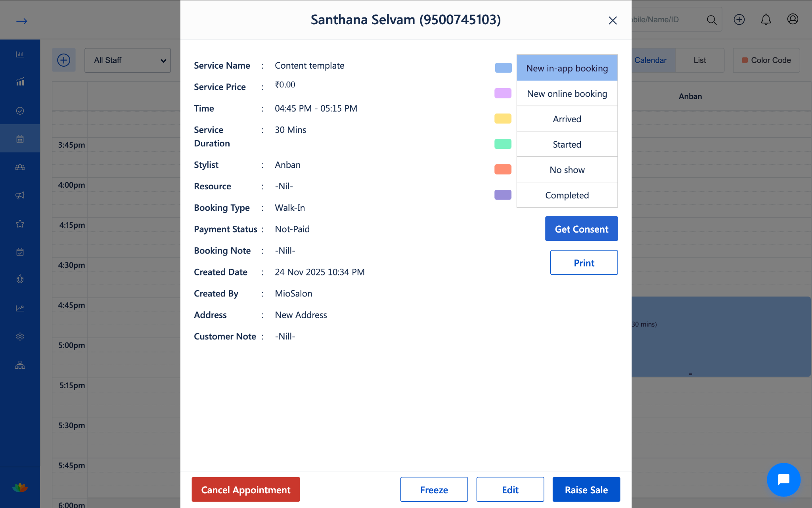Click the Cancel Appointment button
This screenshot has width=812, height=508.
point(245,490)
